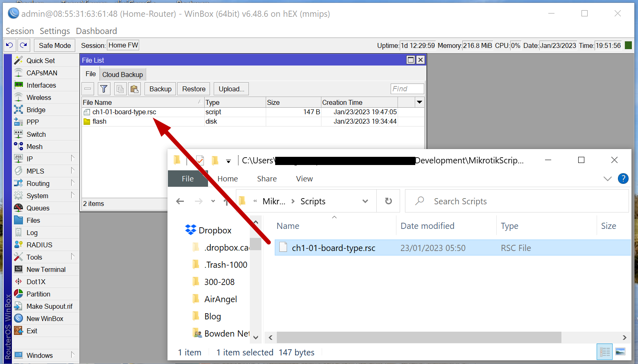This screenshot has height=364, width=638.
Task: Open Interfaces from the WinBox sidebar
Action: (41, 85)
